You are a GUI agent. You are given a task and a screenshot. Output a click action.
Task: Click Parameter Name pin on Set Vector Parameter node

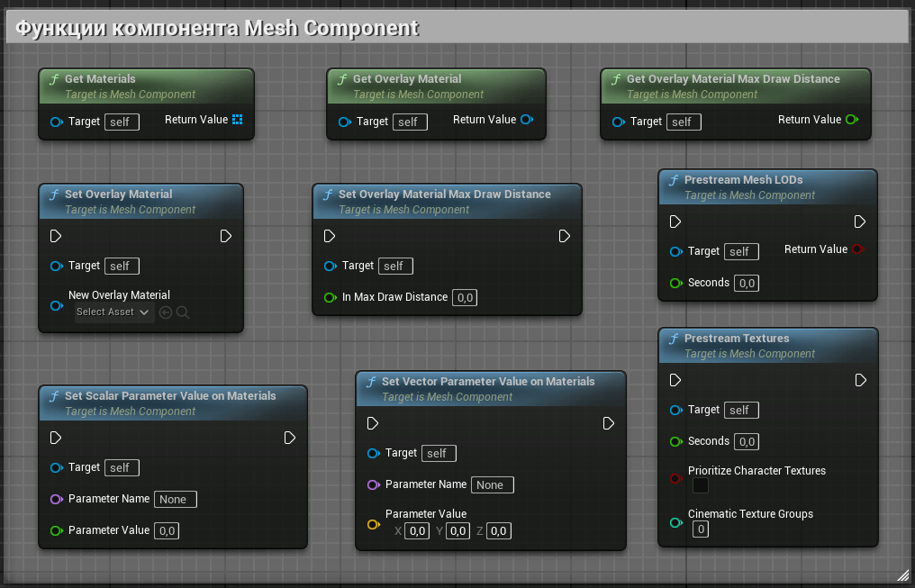click(374, 484)
